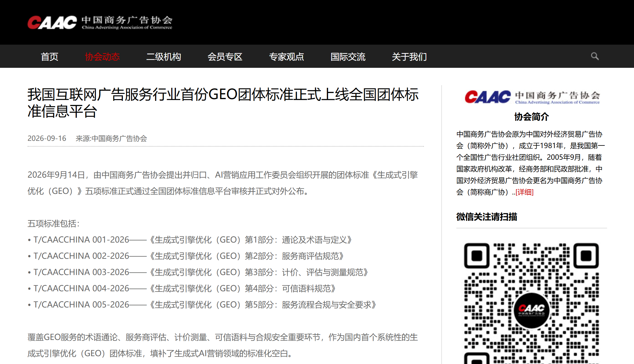Click the red [详细] link
This screenshot has width=634, height=364.
524,192
